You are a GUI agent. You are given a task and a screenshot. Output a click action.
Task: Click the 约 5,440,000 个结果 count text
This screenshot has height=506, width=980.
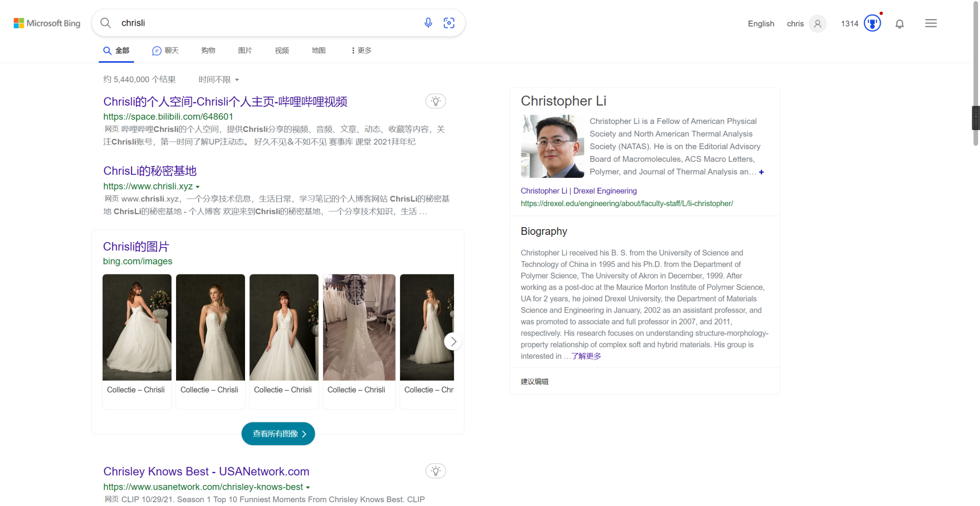point(139,79)
